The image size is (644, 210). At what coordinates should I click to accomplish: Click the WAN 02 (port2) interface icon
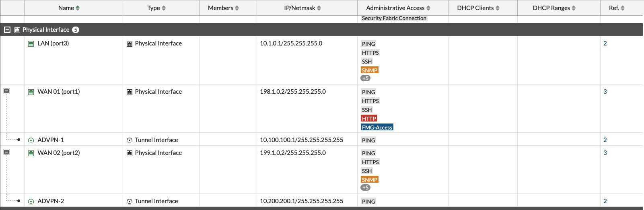pyautogui.click(x=31, y=153)
